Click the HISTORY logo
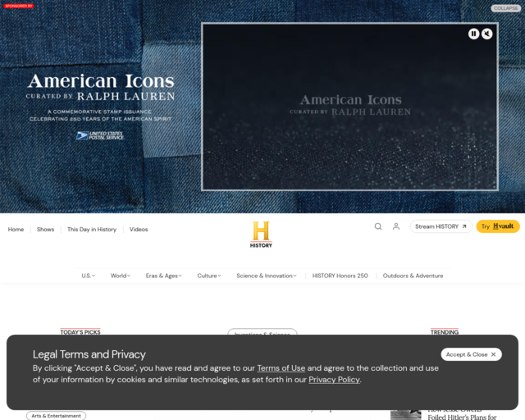The width and height of the screenshot is (525, 420). pos(261,235)
